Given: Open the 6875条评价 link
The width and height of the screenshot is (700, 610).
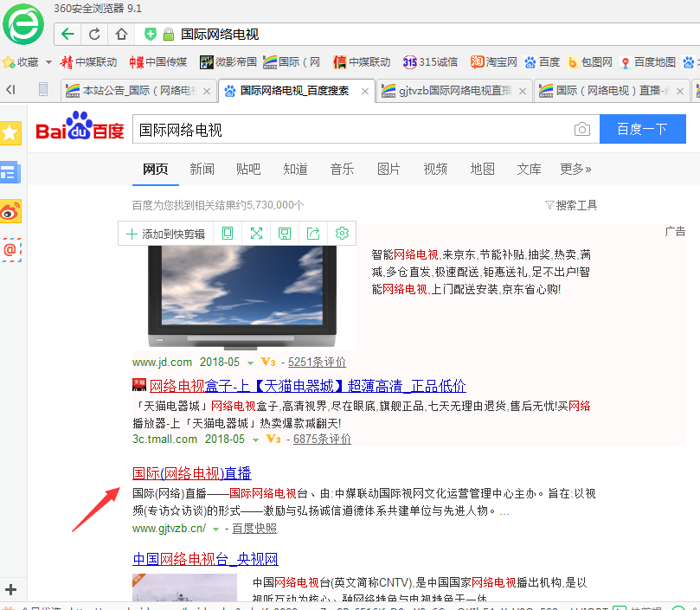Looking at the screenshot, I should point(323,439).
